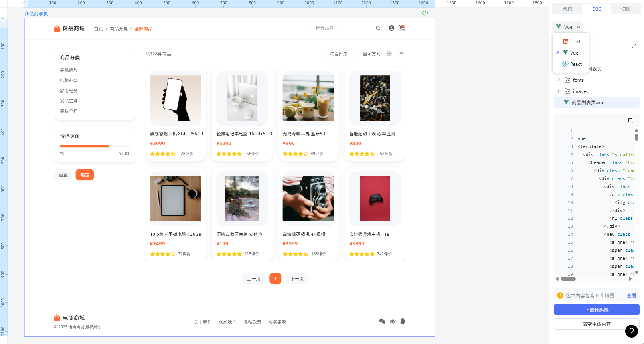Click the 清空生成内容 button
644x344 pixels.
[x=597, y=324]
